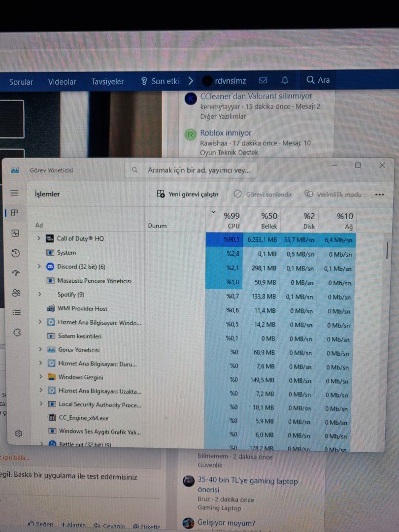The image size is (399, 532).
Task: Click Verimlilik modu button
Action: [333, 195]
